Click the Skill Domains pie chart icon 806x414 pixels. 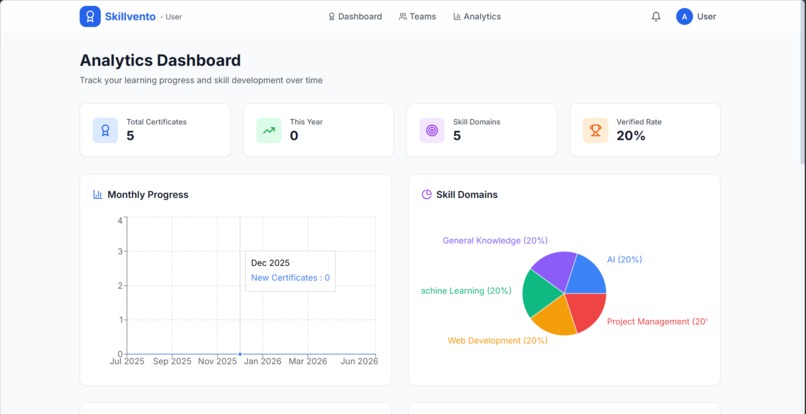426,194
